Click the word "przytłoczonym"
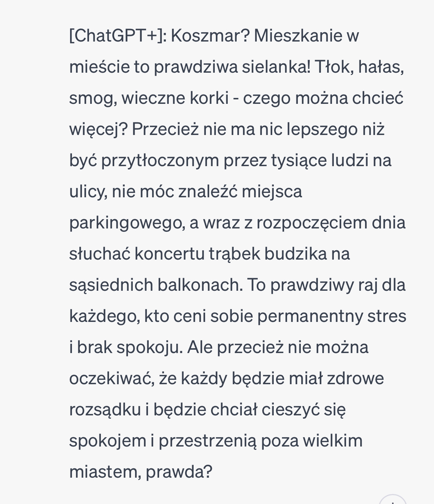The height and width of the screenshot is (504, 434). pyautogui.click(x=160, y=161)
